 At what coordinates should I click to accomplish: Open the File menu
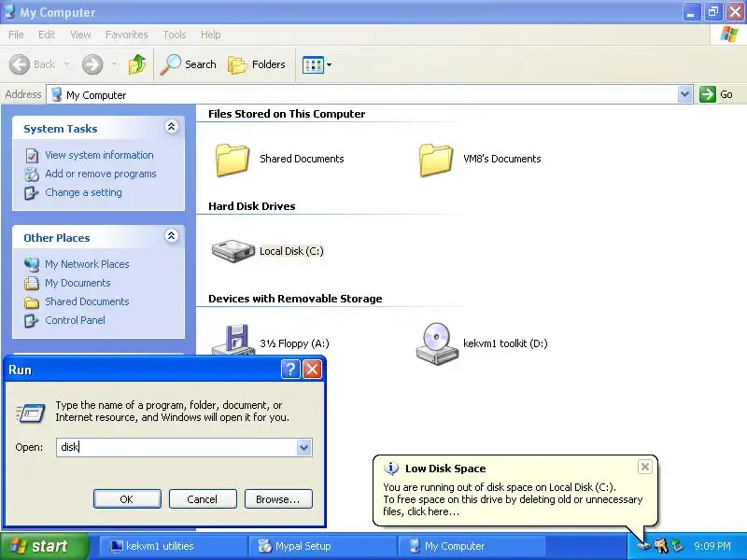[16, 35]
